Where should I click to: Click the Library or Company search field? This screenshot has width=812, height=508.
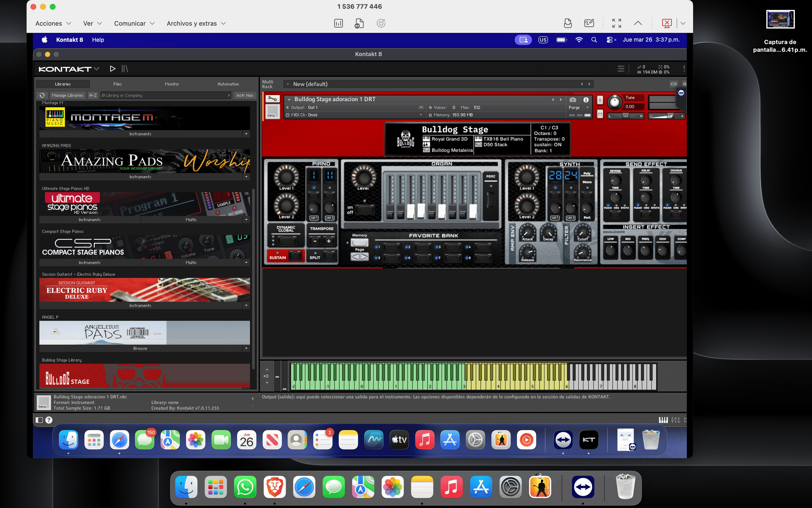coord(166,95)
